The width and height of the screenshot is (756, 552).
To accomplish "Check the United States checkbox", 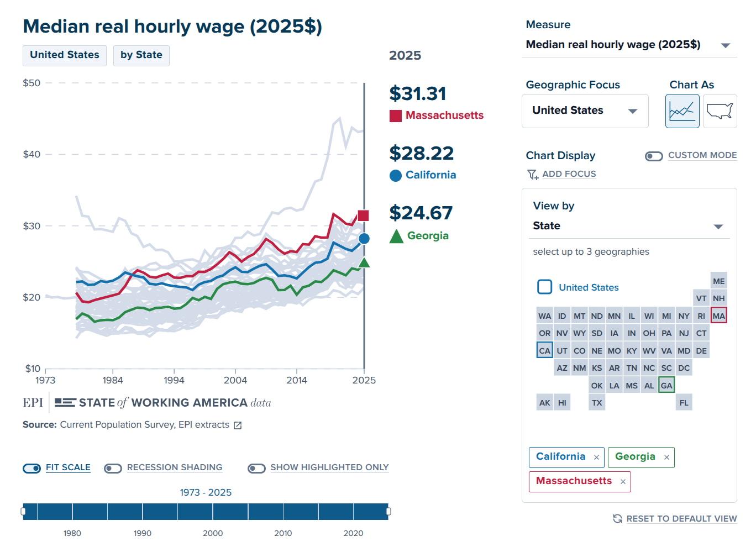I will [545, 287].
